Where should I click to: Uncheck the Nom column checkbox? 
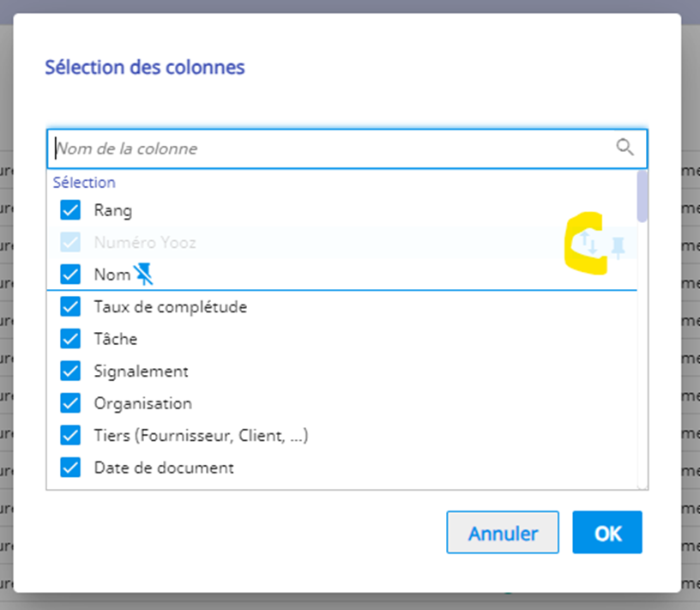click(70, 275)
